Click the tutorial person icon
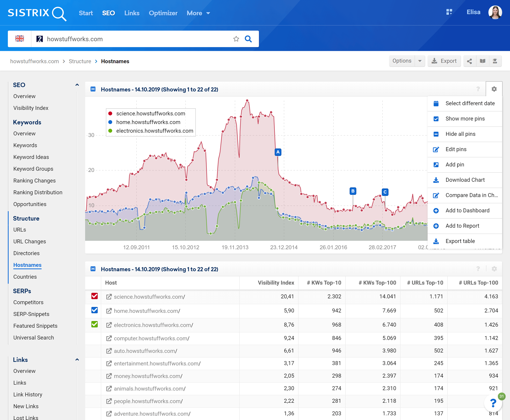510x420 pixels. pos(495,61)
